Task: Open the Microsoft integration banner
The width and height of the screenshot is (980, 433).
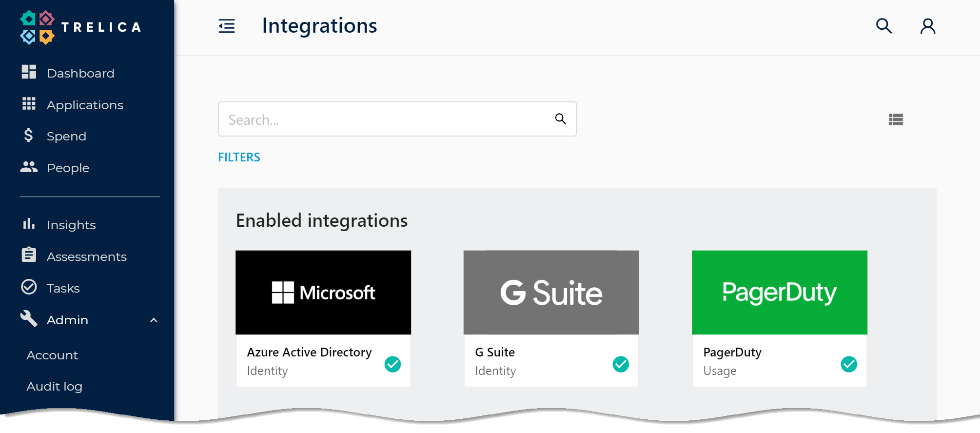Action: (323, 293)
